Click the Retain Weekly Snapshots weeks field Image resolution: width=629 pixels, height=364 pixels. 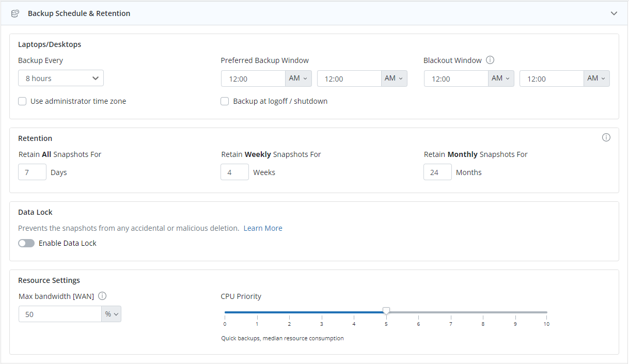click(234, 172)
